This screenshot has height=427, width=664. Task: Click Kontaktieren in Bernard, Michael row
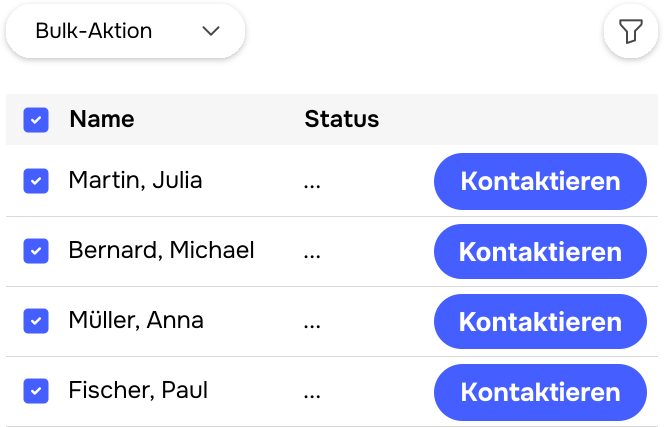coord(540,252)
